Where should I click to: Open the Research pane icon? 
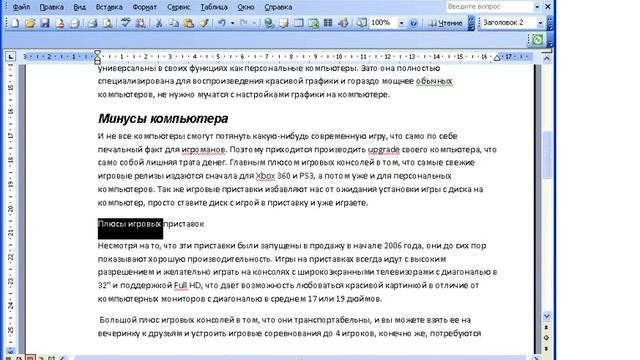(141, 23)
